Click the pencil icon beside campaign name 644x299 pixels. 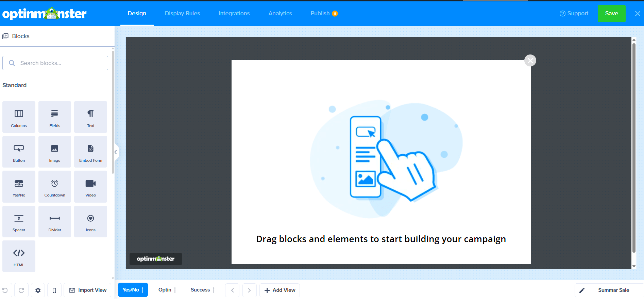point(582,290)
